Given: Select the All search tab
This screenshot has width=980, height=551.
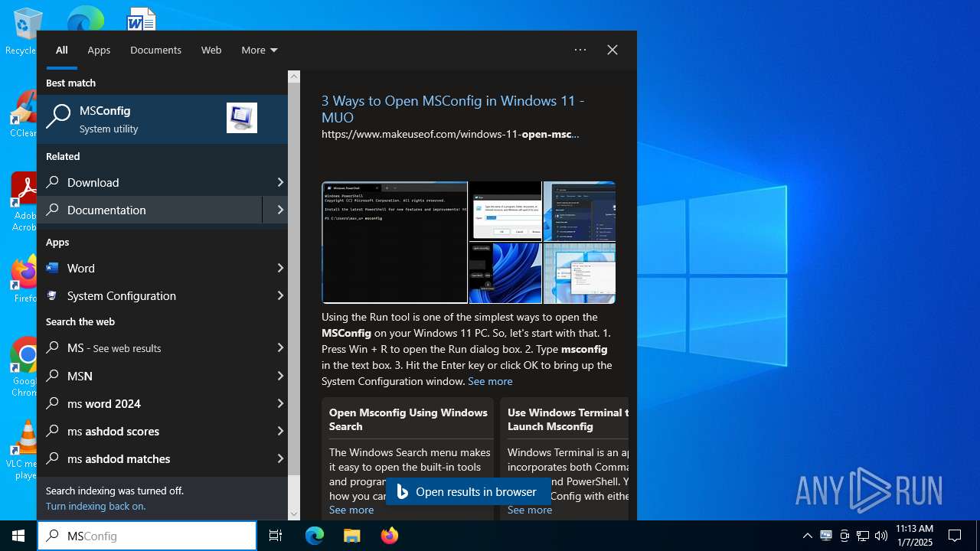Looking at the screenshot, I should (x=62, y=50).
